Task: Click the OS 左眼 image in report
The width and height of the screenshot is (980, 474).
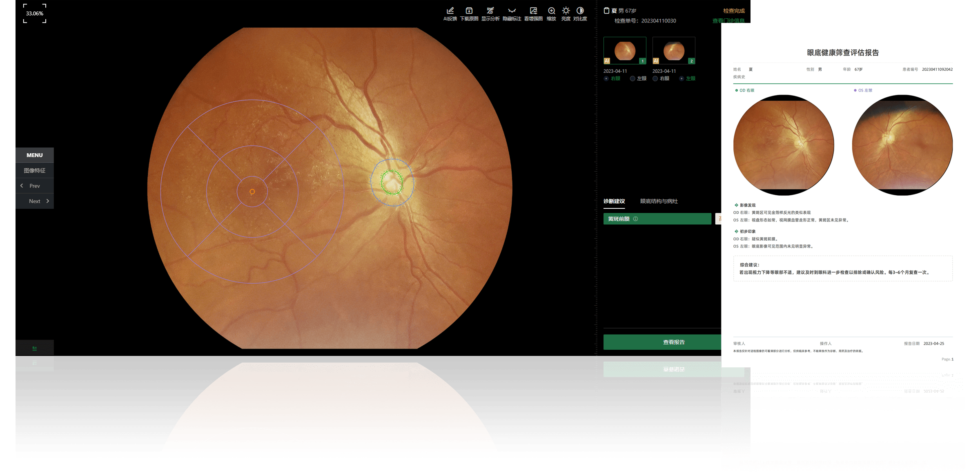Action: click(902, 145)
